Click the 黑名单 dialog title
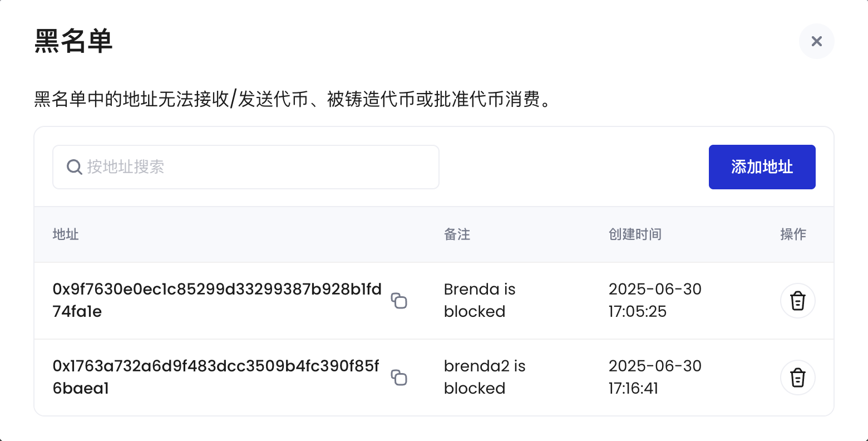The height and width of the screenshot is (441, 868). [x=72, y=41]
